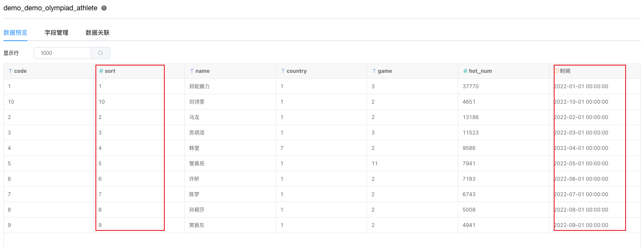Click the time type icon on 时间 column

(556, 71)
